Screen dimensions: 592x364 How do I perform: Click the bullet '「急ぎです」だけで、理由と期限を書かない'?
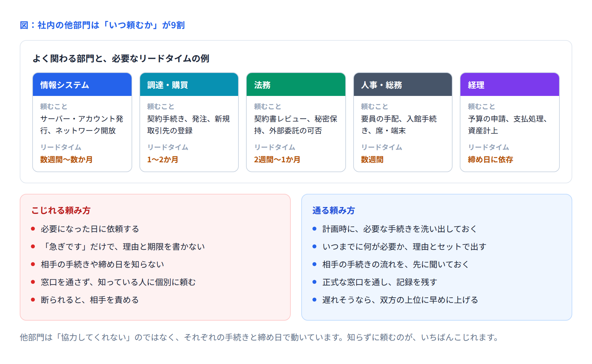[123, 247]
